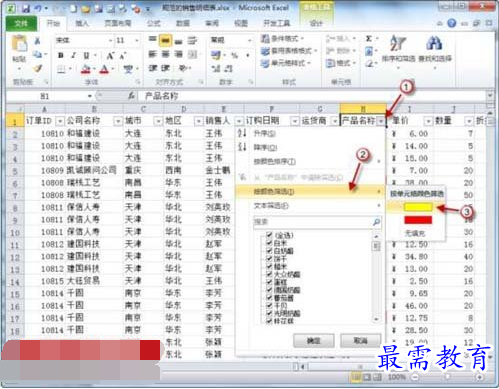Uncheck the 饼干 filter checkbox
The height and width of the screenshot is (389, 499).
[269, 258]
